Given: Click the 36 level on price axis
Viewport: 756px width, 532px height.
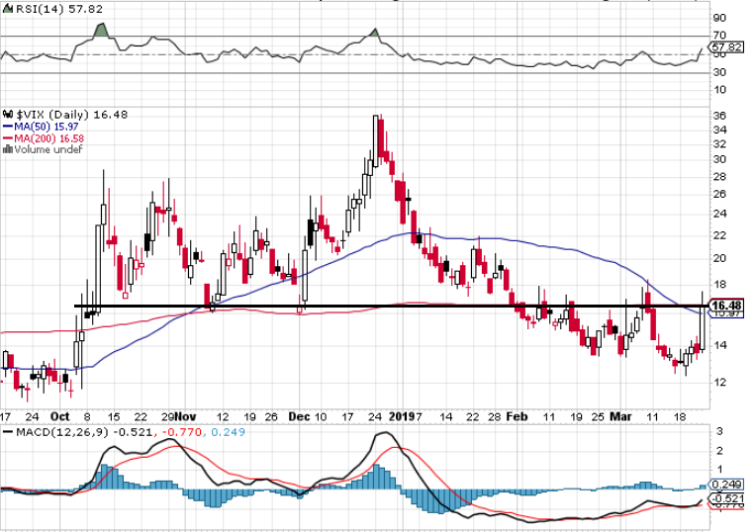Looking at the screenshot, I should [720, 116].
